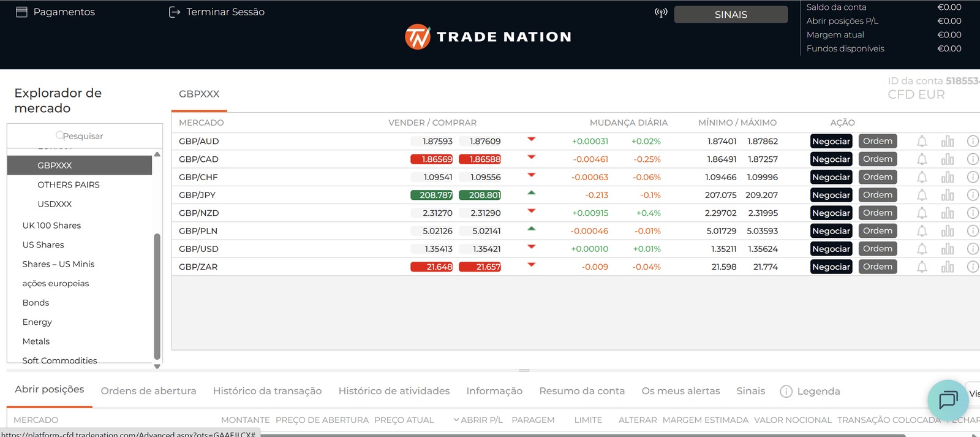
Task: Open US Shares category
Action: click(43, 245)
